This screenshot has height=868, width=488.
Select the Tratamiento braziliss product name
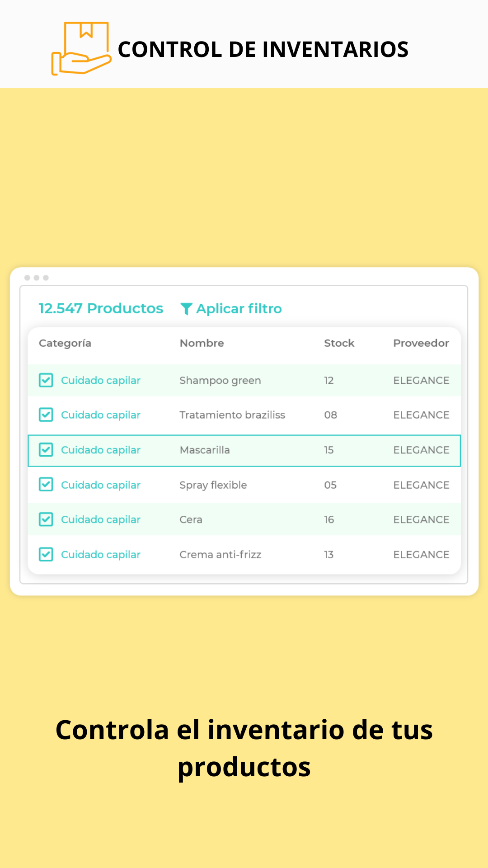[232, 415]
